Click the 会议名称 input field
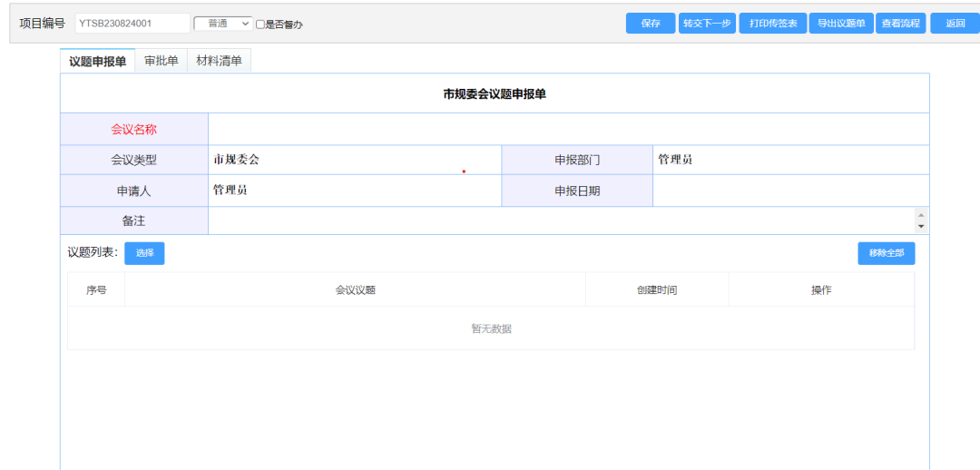This screenshot has height=470, width=980. [x=569, y=130]
